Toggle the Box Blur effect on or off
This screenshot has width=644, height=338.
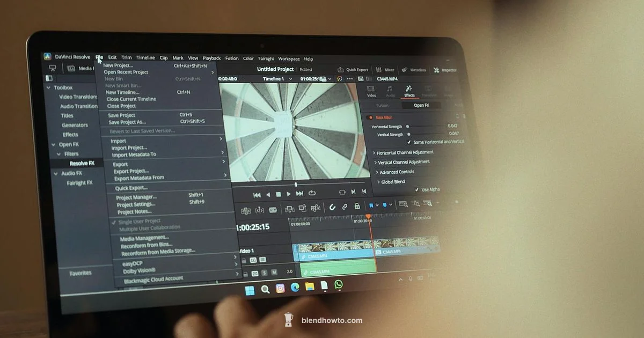pos(370,117)
